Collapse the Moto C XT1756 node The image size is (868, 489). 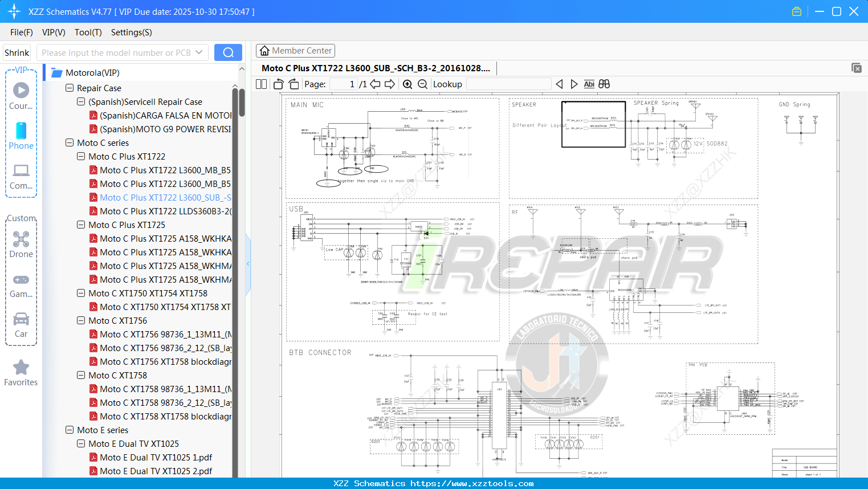[x=81, y=320]
